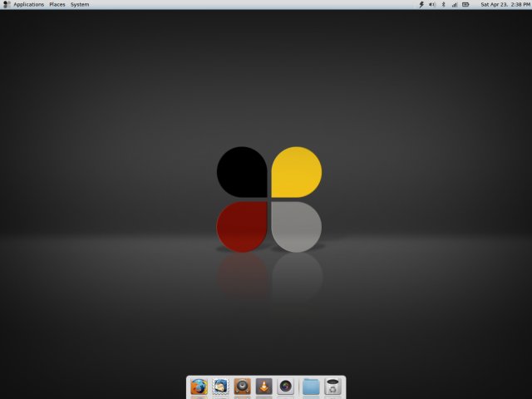This screenshot has width=532, height=399.
Task: Open the clock showing Sat Apr 23
Action: point(505,4)
